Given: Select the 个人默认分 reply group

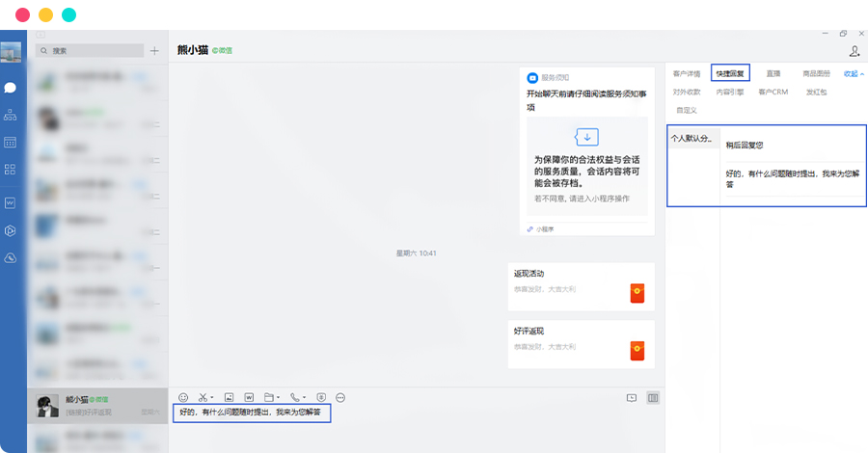Looking at the screenshot, I should pyautogui.click(x=692, y=139).
